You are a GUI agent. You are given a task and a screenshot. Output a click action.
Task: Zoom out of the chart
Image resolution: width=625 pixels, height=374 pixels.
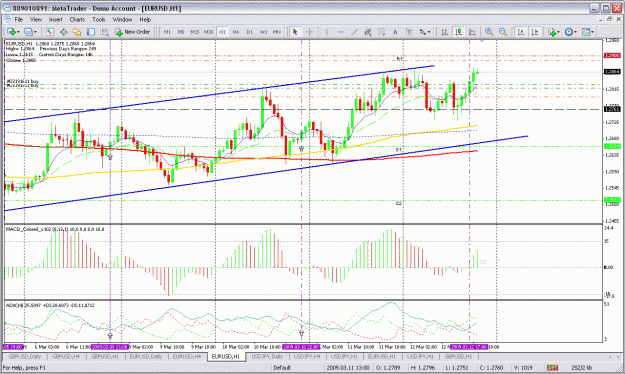[503, 31]
